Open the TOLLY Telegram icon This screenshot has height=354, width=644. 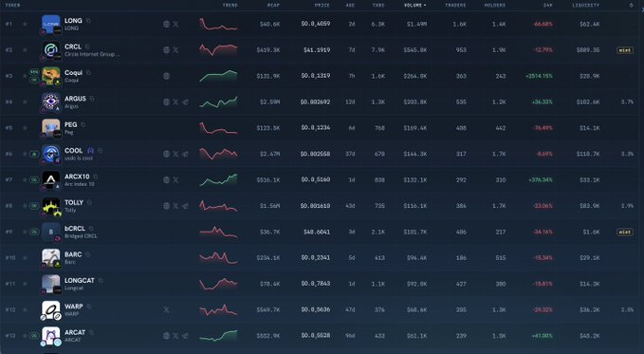click(x=185, y=206)
